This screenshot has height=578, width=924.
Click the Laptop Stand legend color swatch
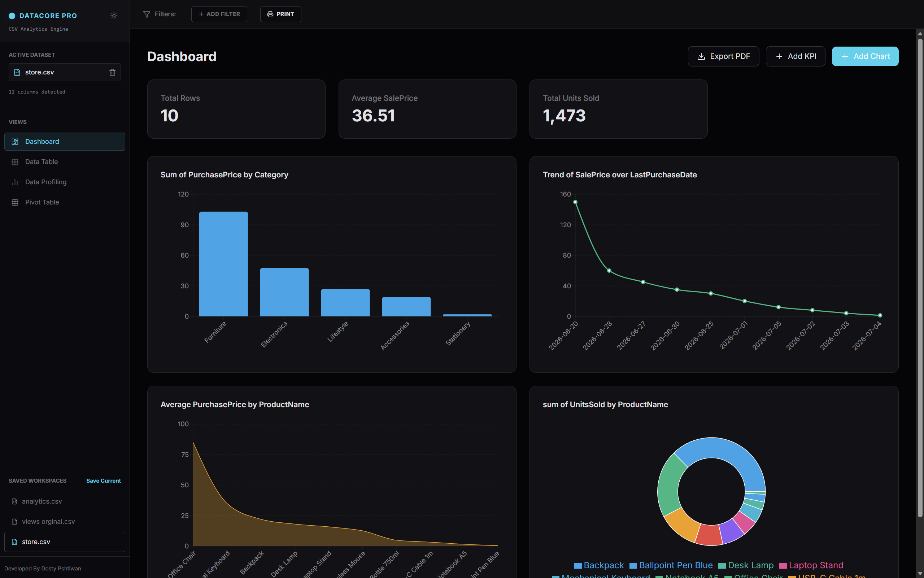783,566
